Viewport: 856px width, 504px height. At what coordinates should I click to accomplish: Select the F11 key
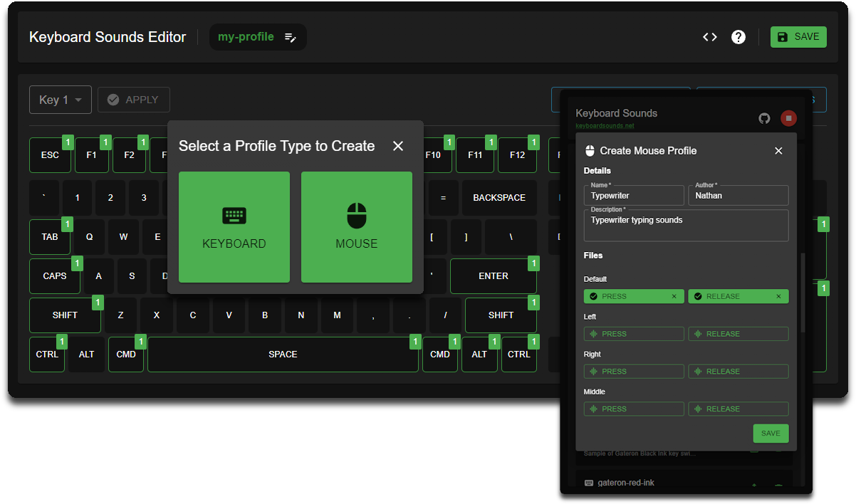tap(475, 155)
